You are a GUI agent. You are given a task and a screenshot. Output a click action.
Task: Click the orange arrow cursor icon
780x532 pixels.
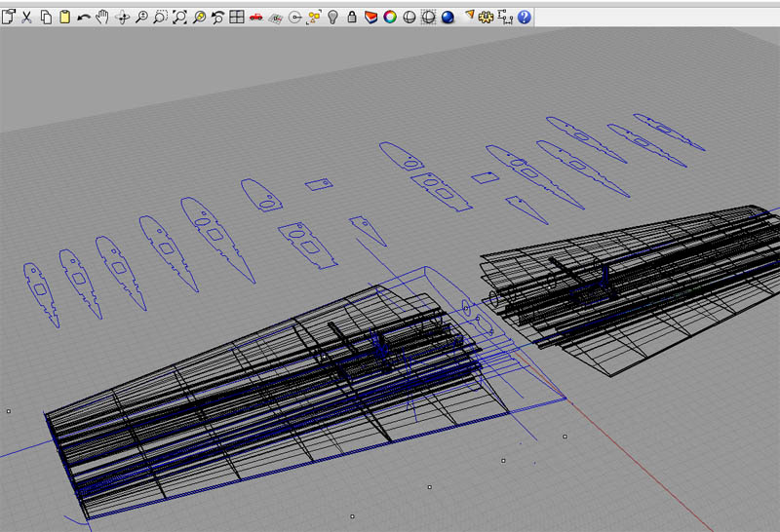click(x=469, y=16)
